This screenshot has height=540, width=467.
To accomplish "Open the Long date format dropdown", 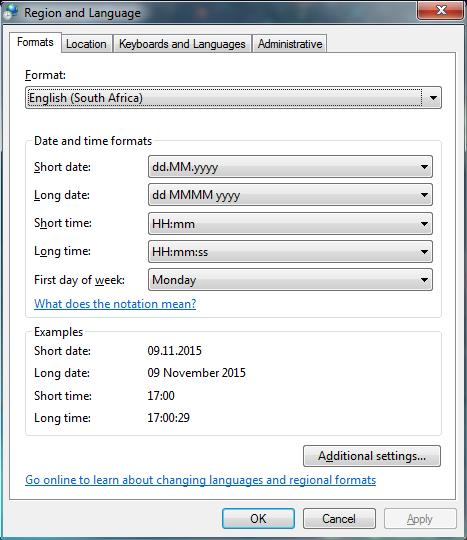I will [x=290, y=195].
